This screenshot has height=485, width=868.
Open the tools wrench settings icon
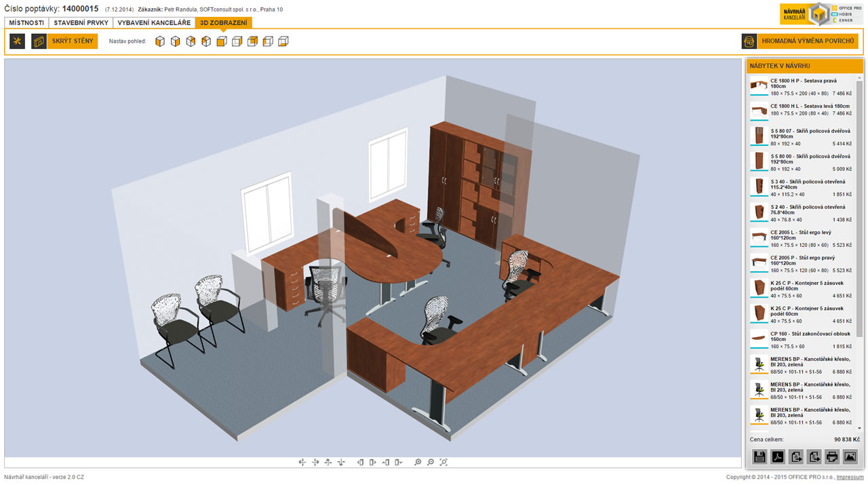17,41
